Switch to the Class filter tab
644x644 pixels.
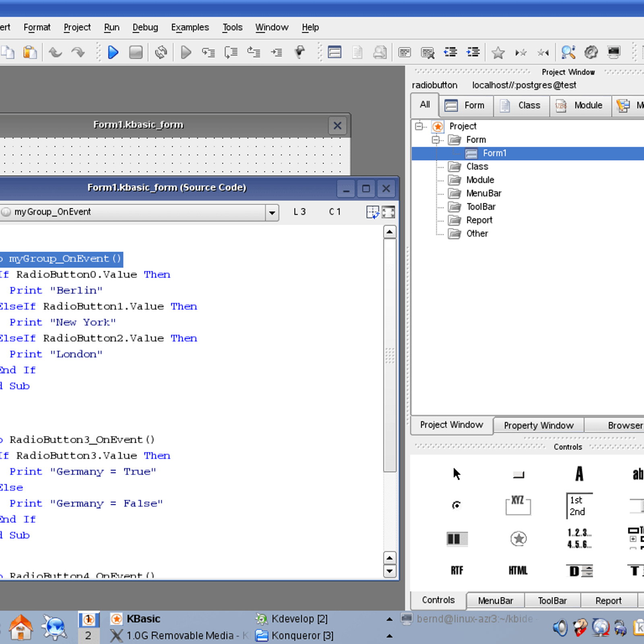522,105
